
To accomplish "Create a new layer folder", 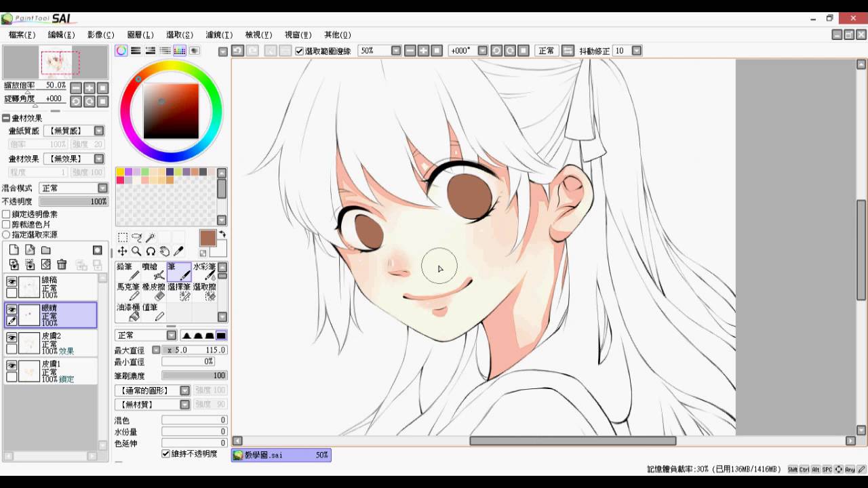I will (45, 250).
